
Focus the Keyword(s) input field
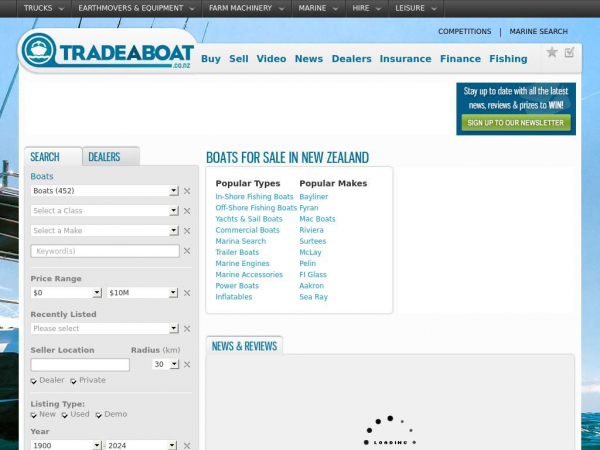click(105, 251)
